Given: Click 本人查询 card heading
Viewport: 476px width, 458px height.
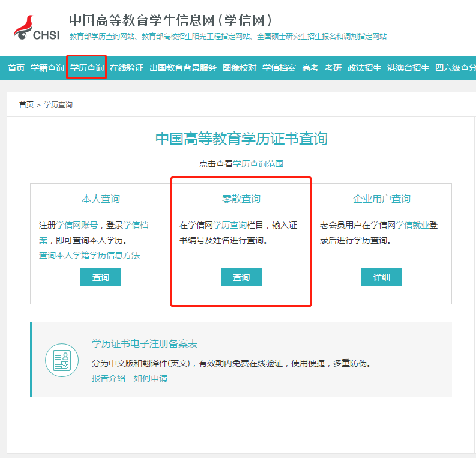Looking at the screenshot, I should [101, 199].
